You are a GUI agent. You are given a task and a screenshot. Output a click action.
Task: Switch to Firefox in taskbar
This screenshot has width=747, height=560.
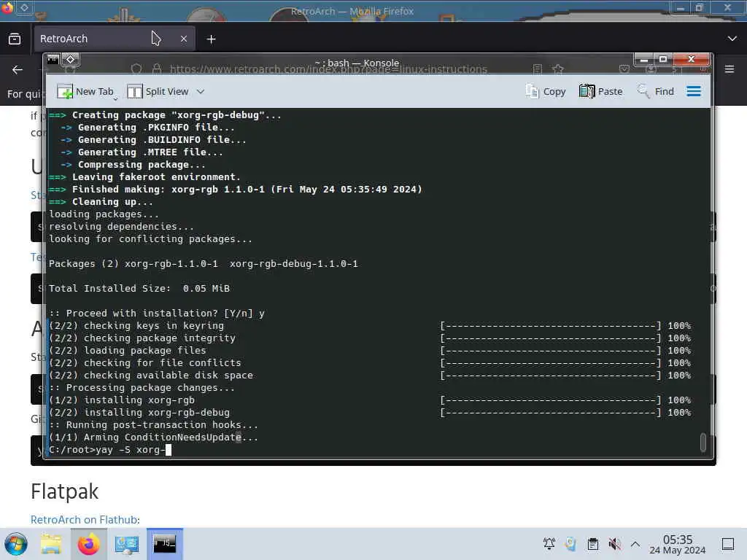coord(88,544)
